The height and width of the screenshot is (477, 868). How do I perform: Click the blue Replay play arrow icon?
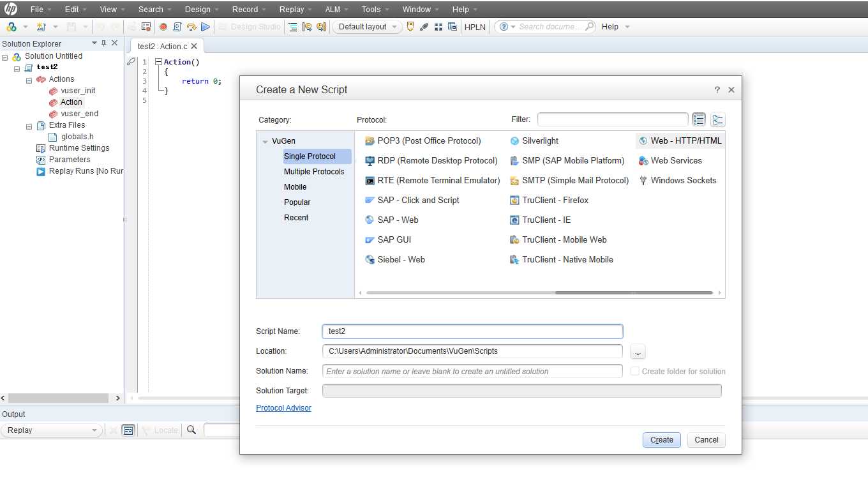point(205,27)
